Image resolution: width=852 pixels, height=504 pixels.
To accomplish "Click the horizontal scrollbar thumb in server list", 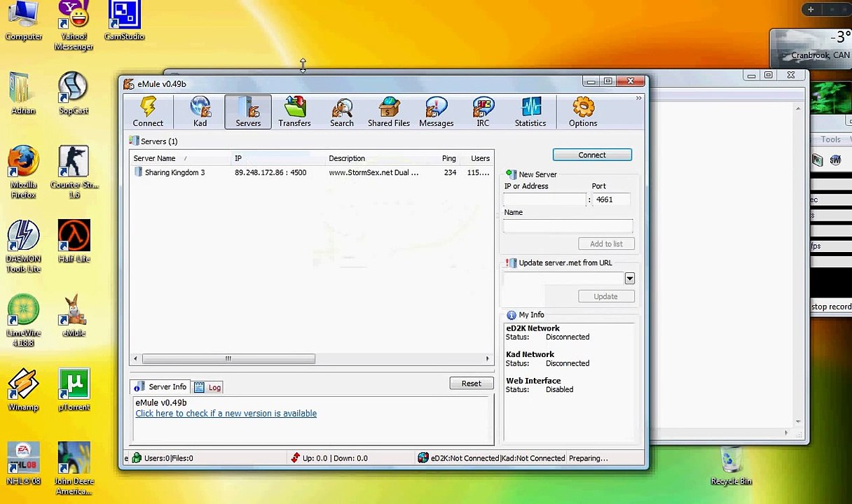I will (228, 359).
